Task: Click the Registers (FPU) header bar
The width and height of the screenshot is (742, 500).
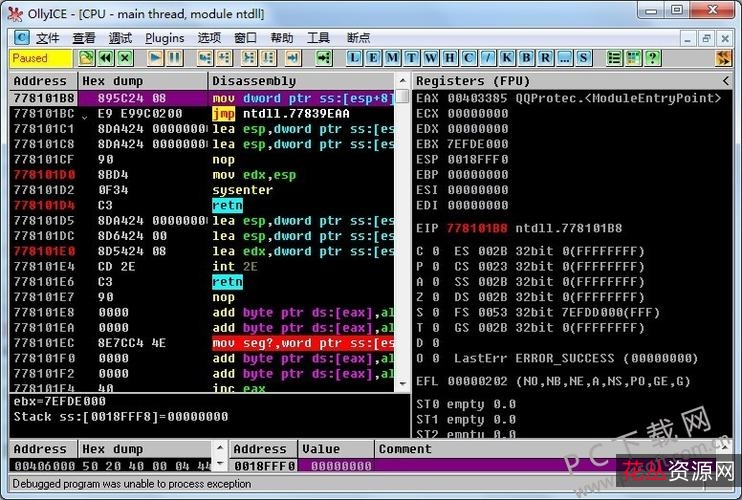Action: [560, 81]
